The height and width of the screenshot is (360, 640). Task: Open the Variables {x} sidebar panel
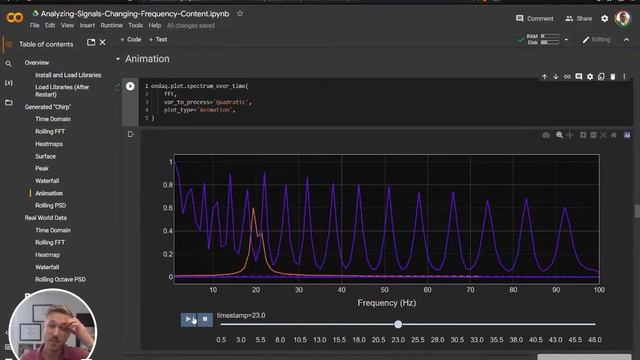point(8,83)
